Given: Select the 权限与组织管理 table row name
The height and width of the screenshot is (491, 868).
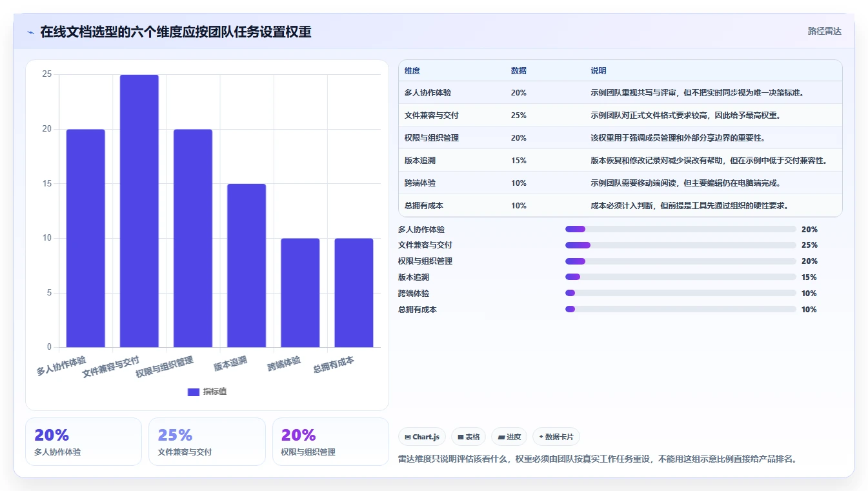Looking at the screenshot, I should tap(432, 138).
